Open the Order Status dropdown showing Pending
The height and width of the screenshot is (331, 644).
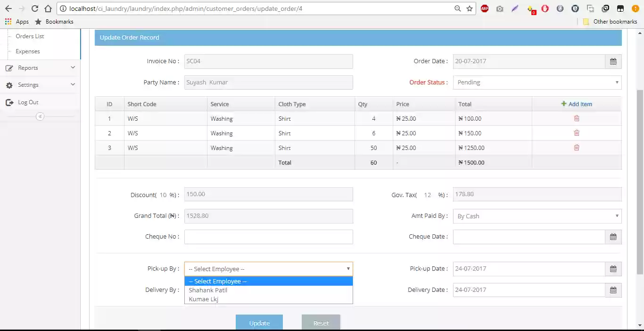click(537, 82)
